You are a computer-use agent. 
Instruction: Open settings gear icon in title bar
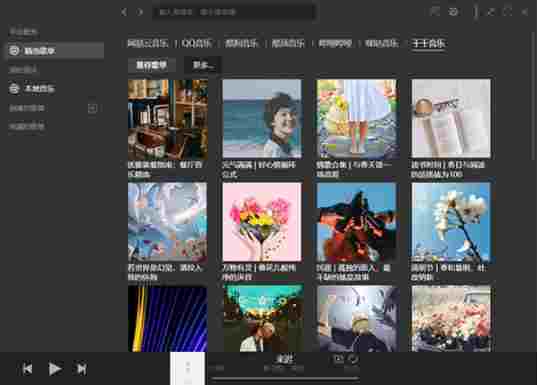point(453,12)
